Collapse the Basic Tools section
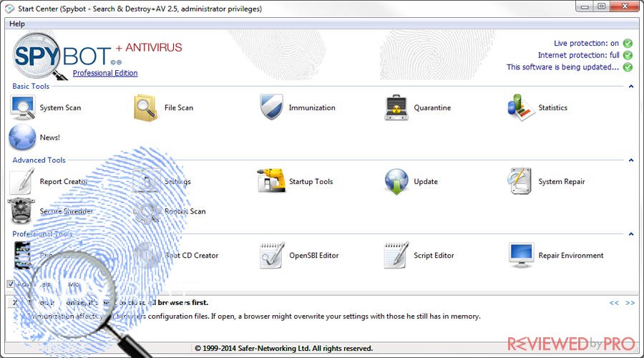 (631, 87)
